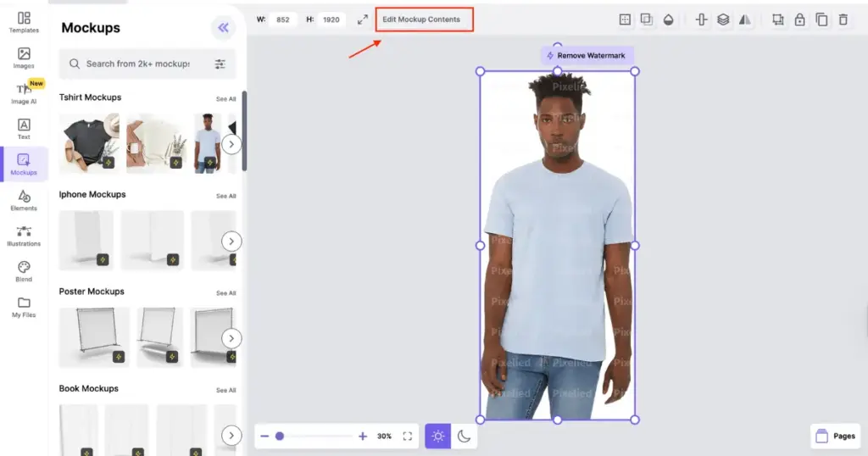
Task: Click the position grid icon
Action: click(625, 19)
